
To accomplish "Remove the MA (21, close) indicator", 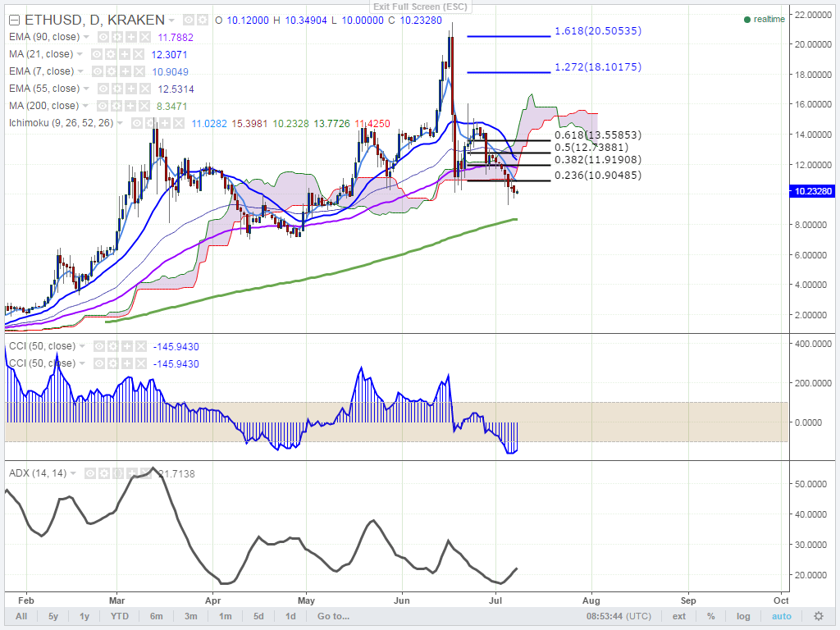I will point(139,54).
